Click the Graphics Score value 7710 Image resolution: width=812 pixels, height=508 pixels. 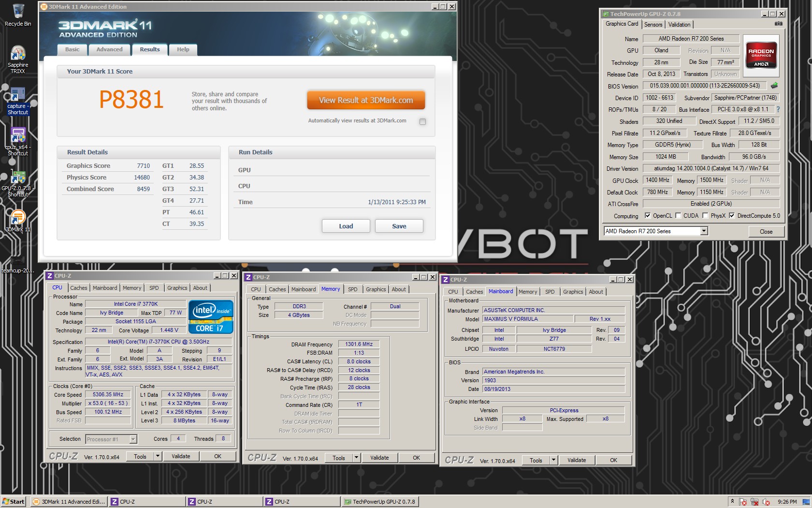point(144,165)
